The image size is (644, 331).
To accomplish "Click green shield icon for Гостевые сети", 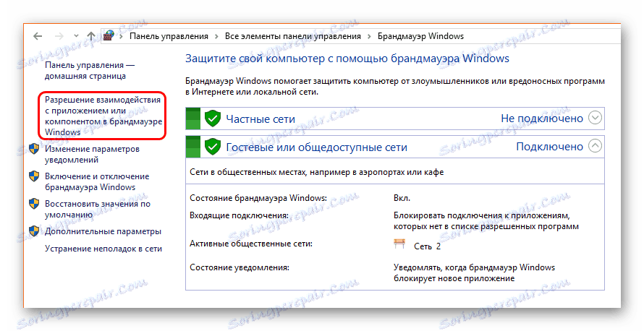I will [x=213, y=147].
